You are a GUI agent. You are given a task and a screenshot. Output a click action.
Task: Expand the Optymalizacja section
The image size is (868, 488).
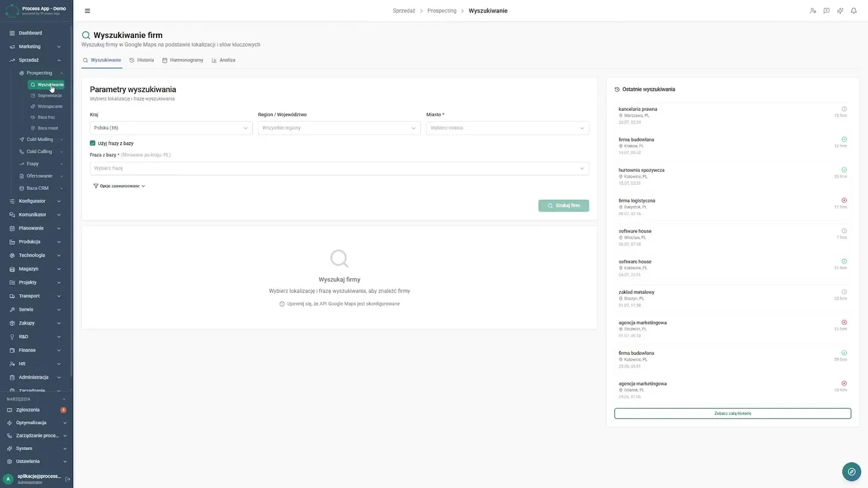coord(36,423)
